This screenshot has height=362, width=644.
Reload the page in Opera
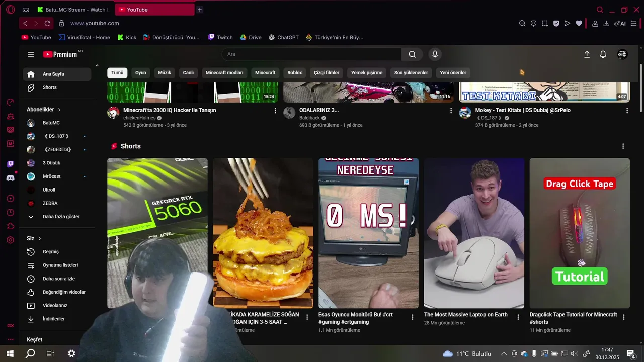click(47, 23)
